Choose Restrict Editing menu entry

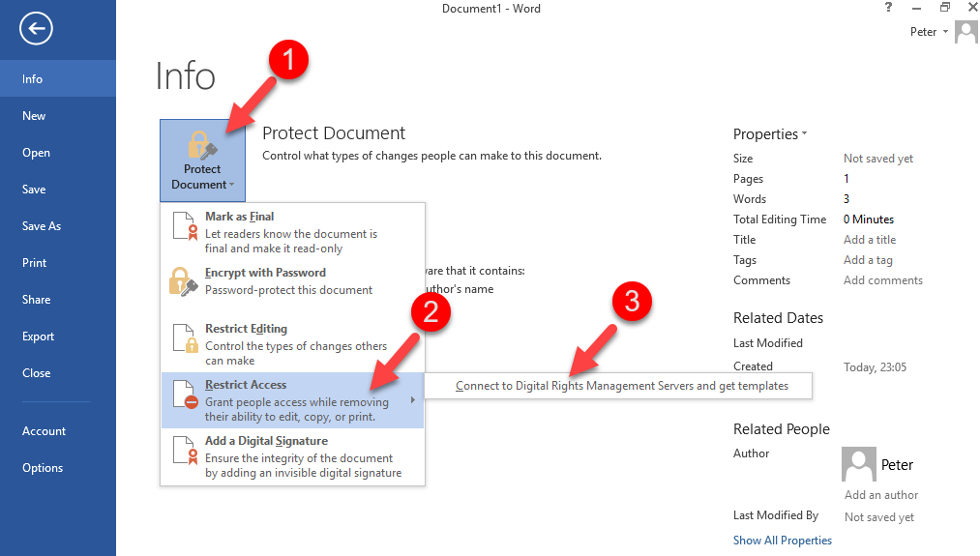292,344
